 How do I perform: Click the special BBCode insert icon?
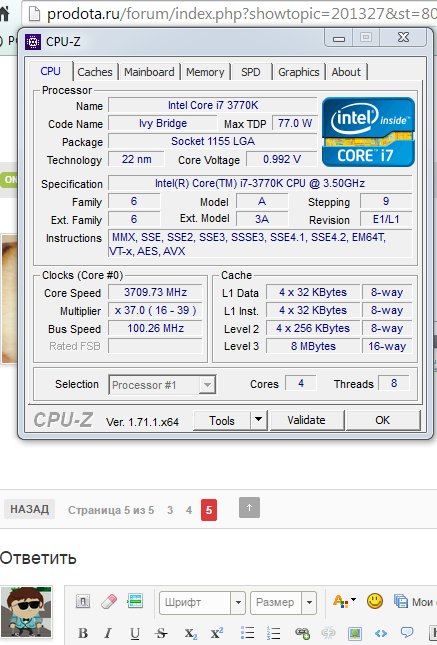tap(135, 601)
